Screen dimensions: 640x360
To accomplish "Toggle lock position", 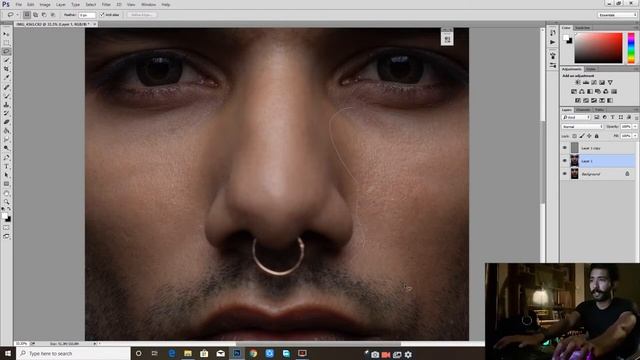I will [589, 136].
